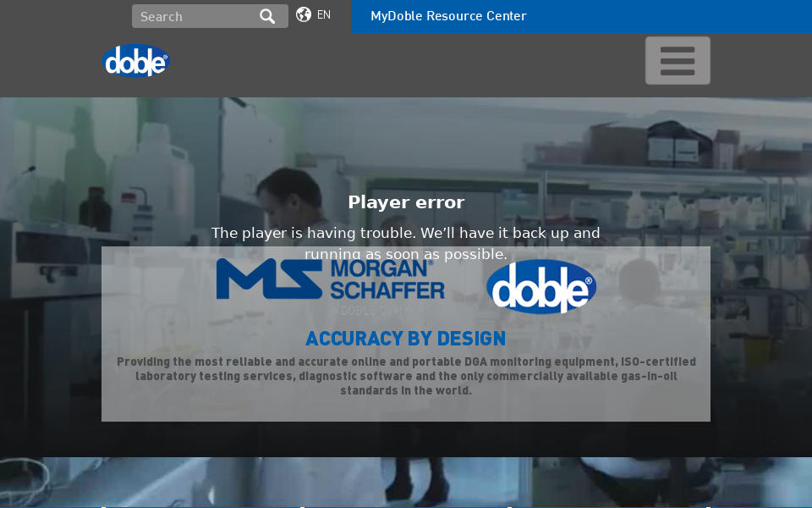Click the ACCURACY BY DESIGN heading

(x=405, y=338)
